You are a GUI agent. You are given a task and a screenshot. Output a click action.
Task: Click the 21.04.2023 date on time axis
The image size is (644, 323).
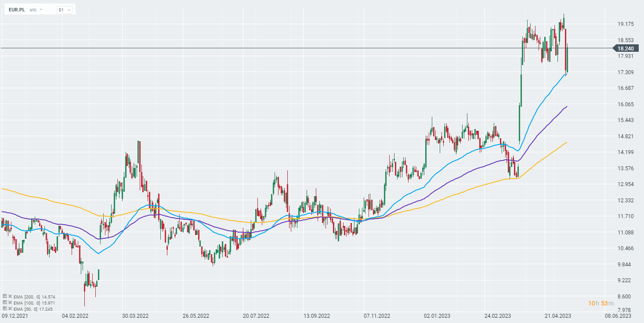click(x=558, y=316)
